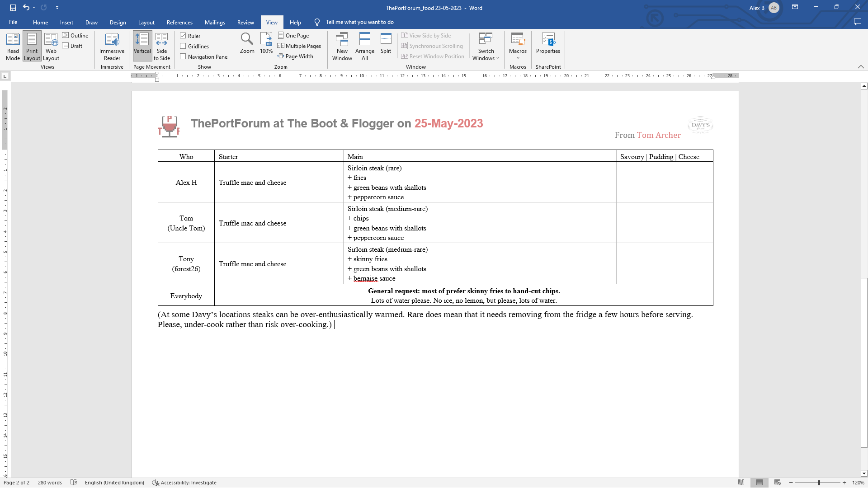
Task: Enable the Gridlines checkbox
Action: [183, 46]
